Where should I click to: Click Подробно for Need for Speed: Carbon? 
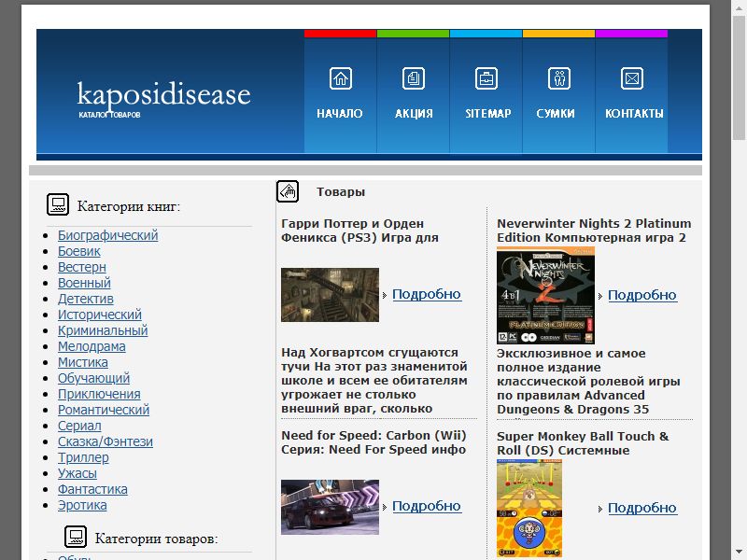coord(427,506)
